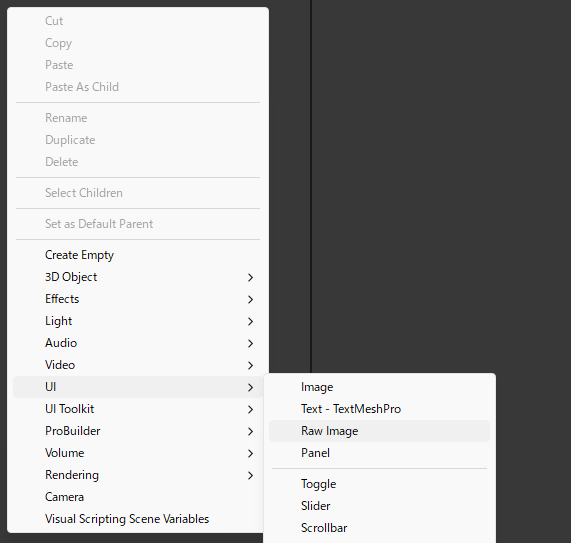This screenshot has width=571, height=543.
Task: Expand the Rendering submenu chevron
Action: pos(250,476)
